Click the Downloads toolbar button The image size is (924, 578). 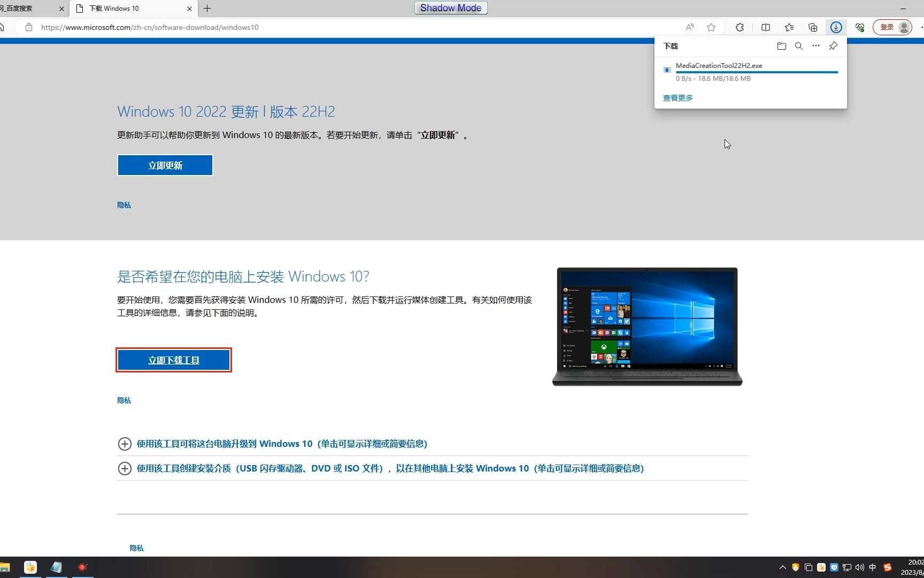[836, 27]
